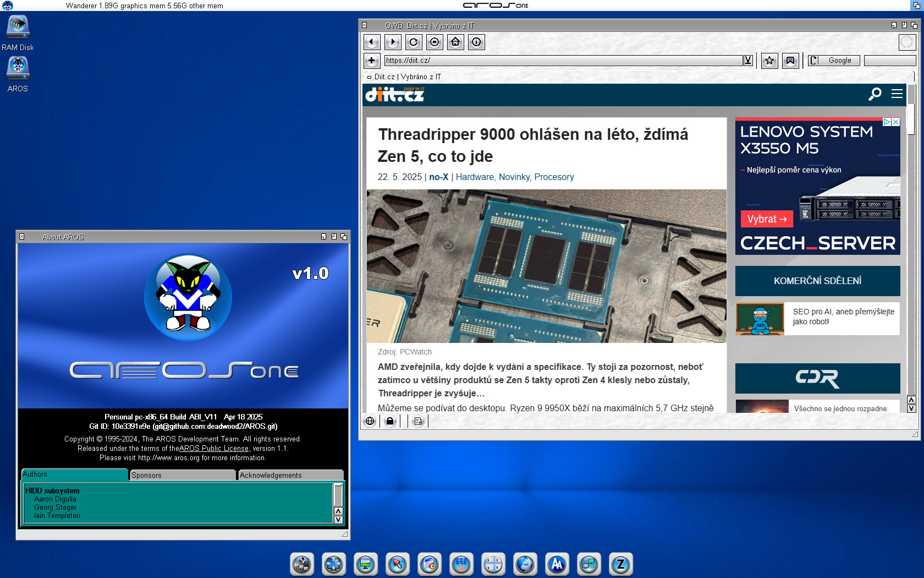Select Aaron Digulla in authors list

(55, 499)
